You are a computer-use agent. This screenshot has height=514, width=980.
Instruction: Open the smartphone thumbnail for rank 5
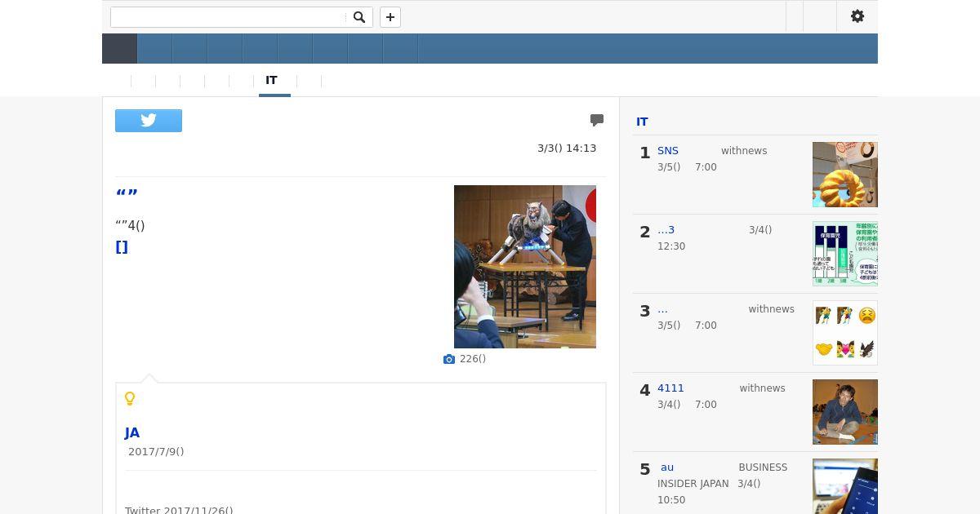[x=845, y=486]
